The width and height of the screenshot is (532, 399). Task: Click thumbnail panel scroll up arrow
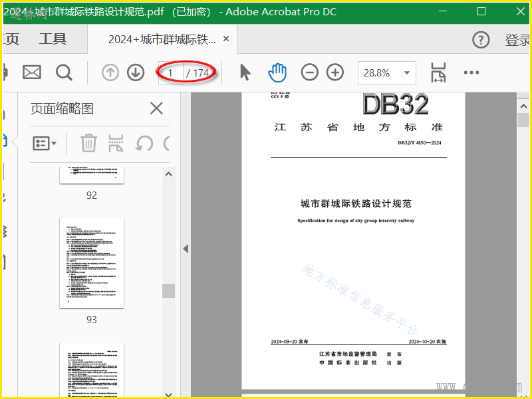169,174
